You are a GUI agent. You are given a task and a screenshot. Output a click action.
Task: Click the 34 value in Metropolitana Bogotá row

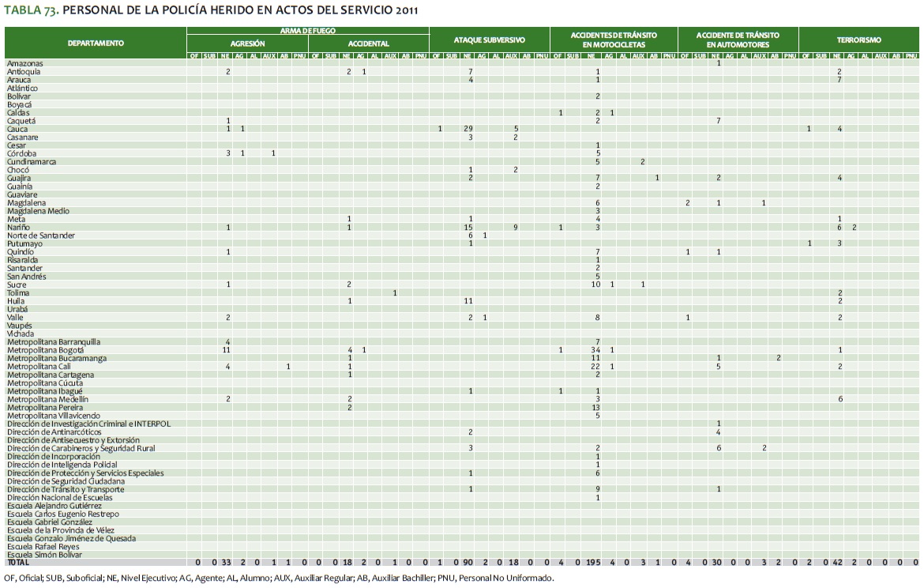click(596, 350)
